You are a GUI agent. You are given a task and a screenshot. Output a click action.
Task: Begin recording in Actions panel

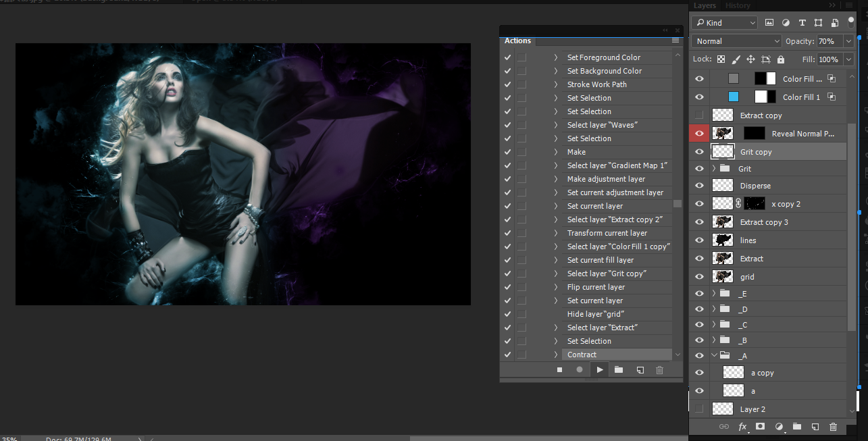pyautogui.click(x=579, y=369)
